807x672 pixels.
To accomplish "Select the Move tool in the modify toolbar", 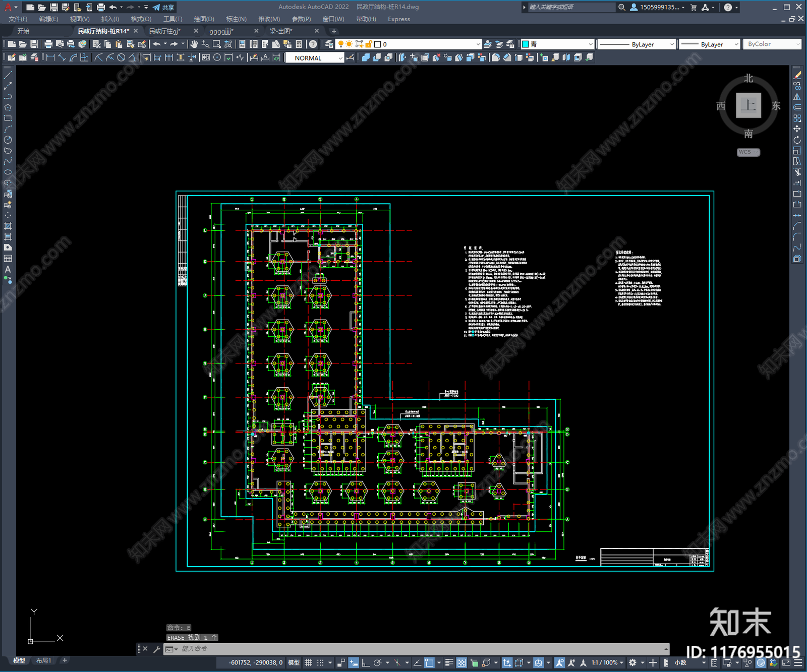I will coord(797,129).
